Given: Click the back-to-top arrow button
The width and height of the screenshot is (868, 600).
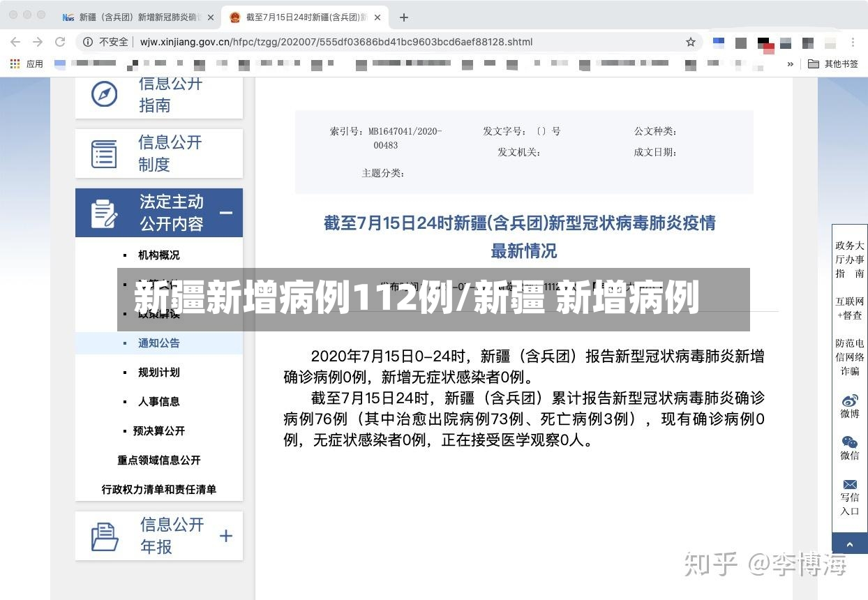Looking at the screenshot, I should (x=850, y=544).
